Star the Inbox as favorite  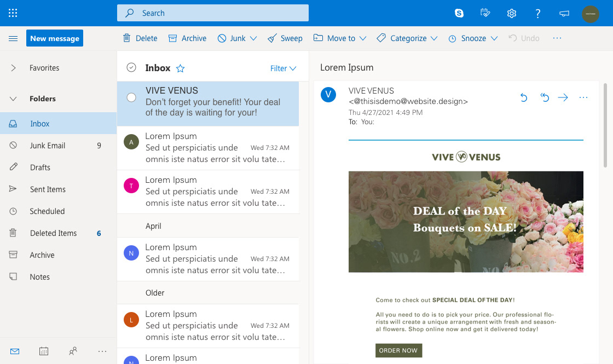click(180, 68)
